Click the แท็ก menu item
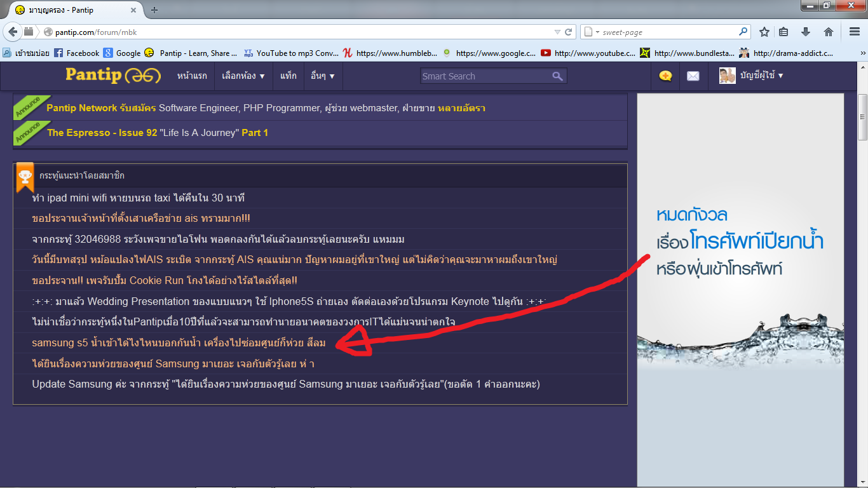Viewport: 868px width, 488px height. pos(288,76)
